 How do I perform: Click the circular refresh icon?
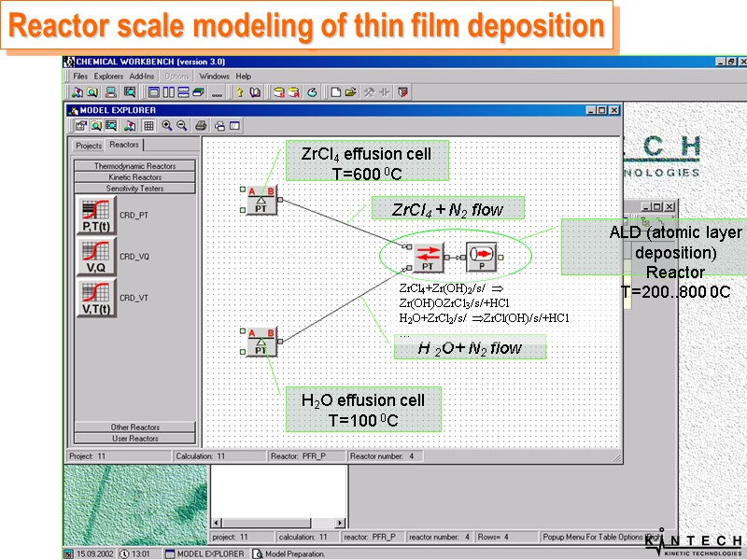312,92
